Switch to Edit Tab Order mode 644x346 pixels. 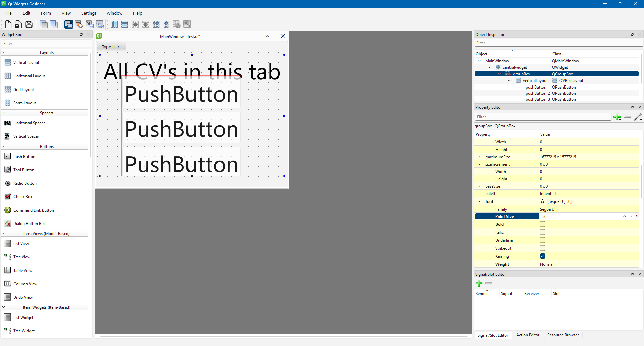(x=100, y=24)
